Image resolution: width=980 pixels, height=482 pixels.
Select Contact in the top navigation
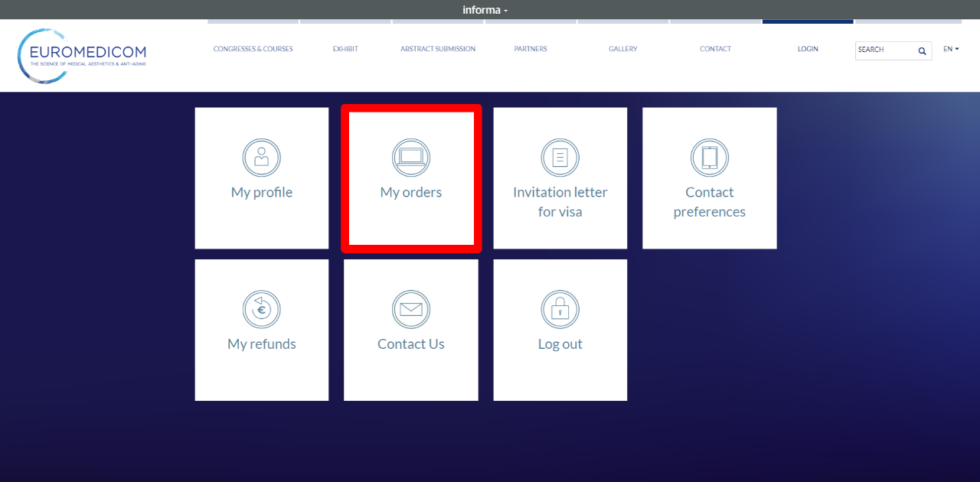715,49
